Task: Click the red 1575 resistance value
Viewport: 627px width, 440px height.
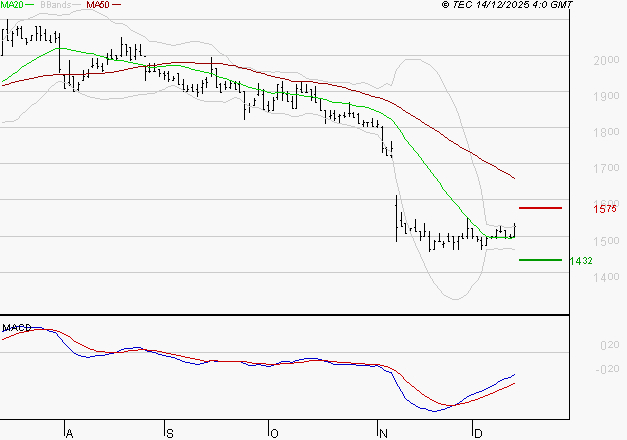Action: point(605,209)
